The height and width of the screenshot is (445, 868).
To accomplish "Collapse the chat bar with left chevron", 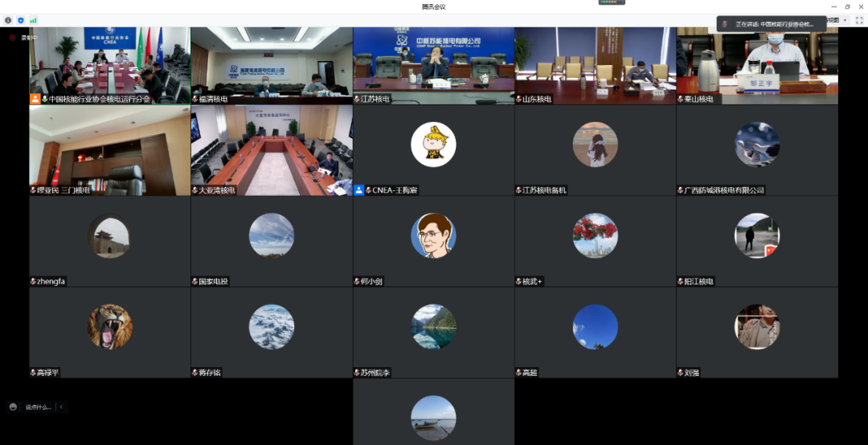I will [61, 406].
